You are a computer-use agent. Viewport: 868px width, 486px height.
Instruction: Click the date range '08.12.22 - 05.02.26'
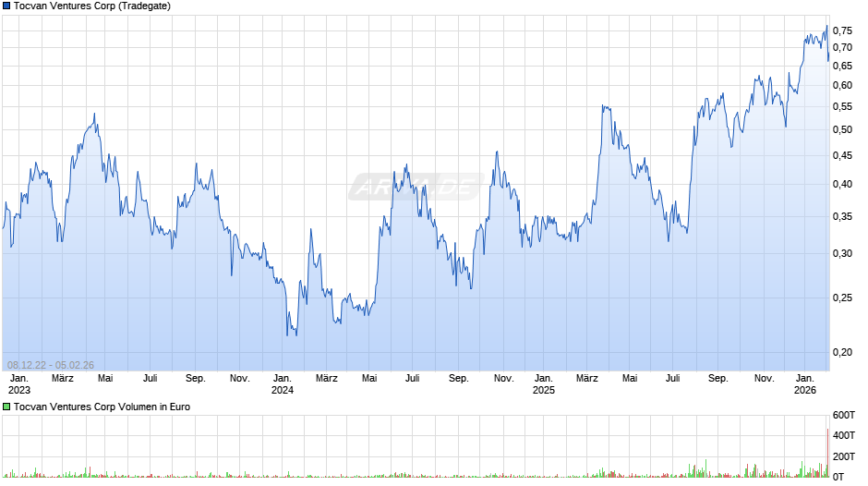pos(51,365)
